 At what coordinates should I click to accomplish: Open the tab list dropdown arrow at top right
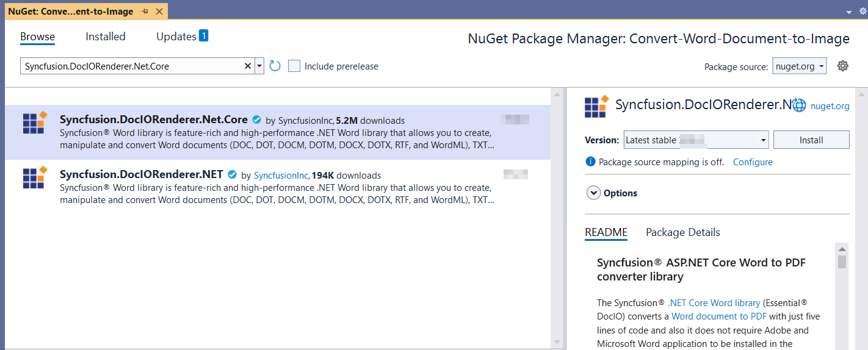[848, 12]
